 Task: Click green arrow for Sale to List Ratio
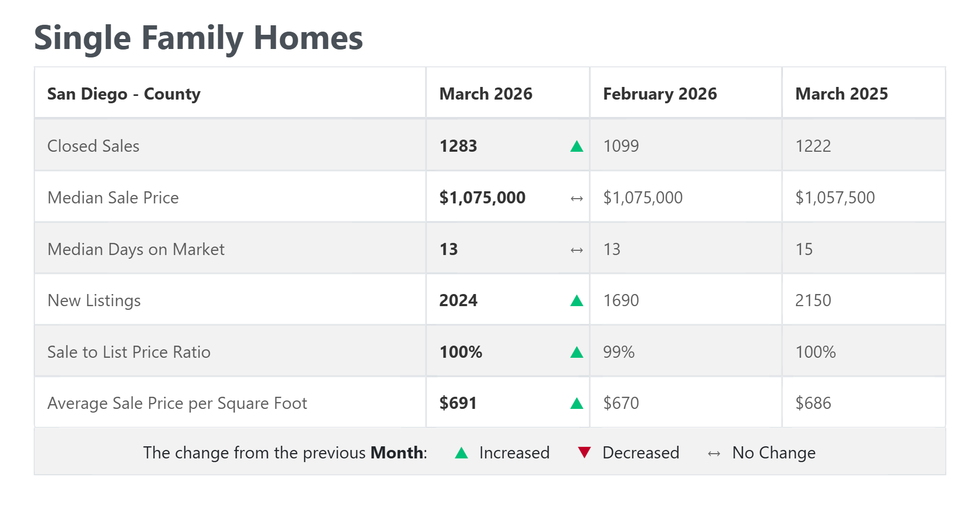tap(576, 353)
